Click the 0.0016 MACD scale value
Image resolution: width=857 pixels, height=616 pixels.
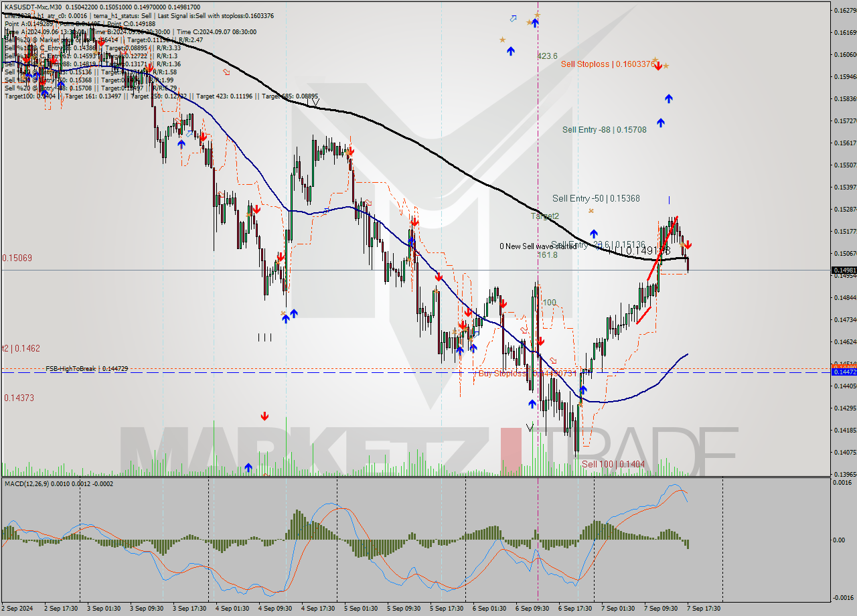click(842, 483)
